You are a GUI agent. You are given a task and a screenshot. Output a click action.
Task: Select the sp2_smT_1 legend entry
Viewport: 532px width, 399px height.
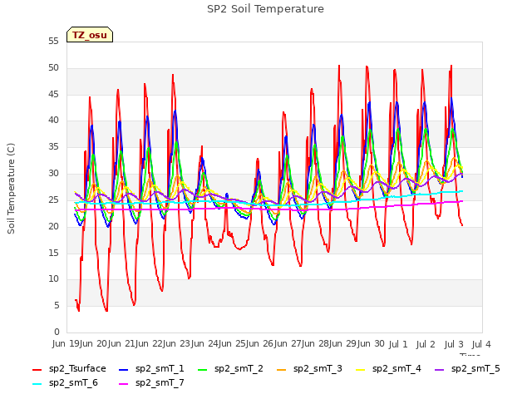click(x=151, y=368)
